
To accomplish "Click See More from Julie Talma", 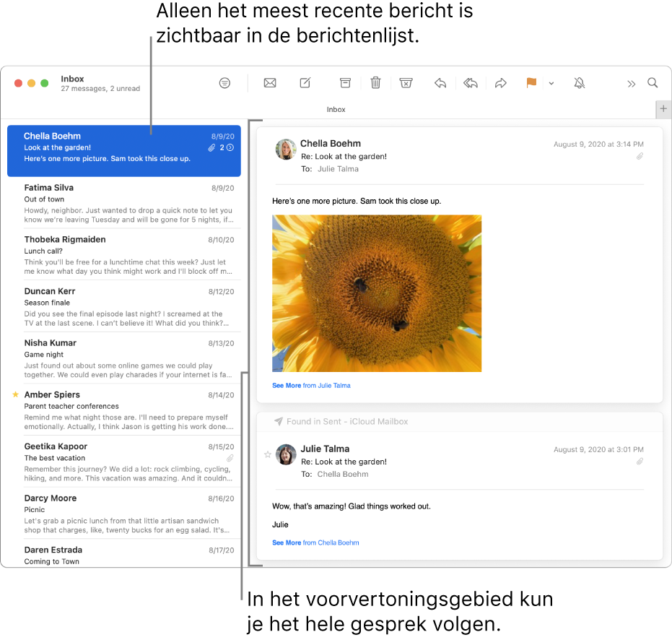I will (311, 386).
